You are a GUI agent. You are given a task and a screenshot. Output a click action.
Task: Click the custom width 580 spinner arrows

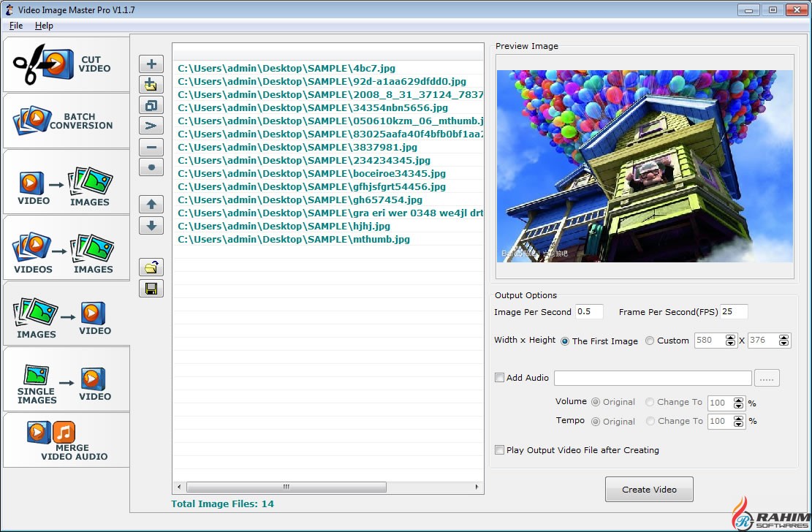[730, 341]
